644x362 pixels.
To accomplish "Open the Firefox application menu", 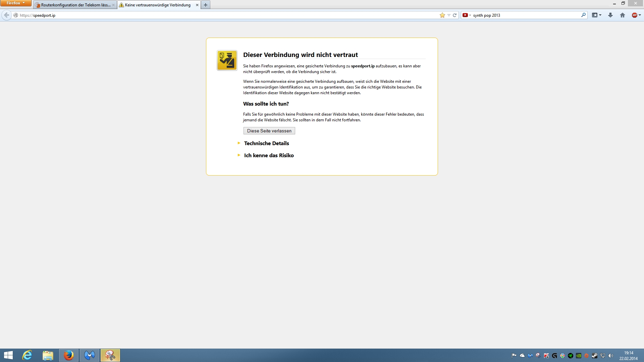I will pos(15,3).
